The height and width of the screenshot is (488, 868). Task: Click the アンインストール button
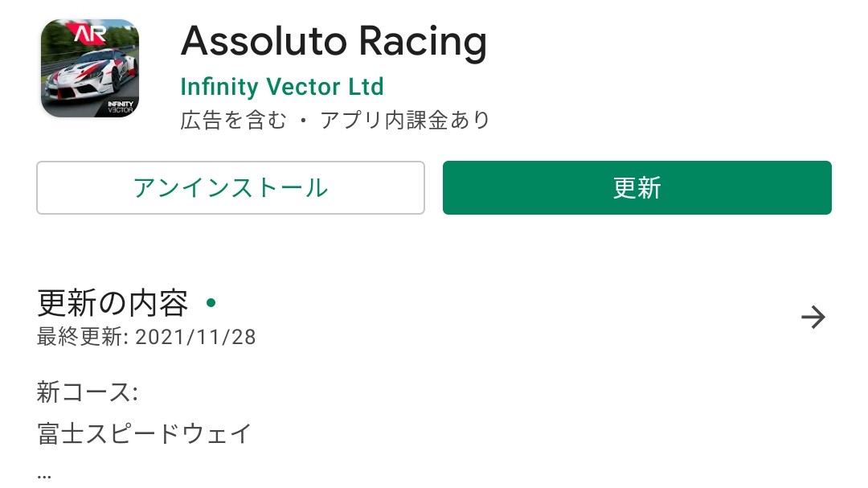point(231,188)
